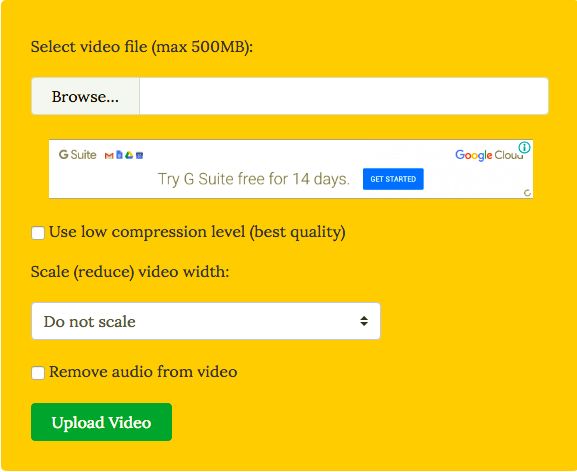The height and width of the screenshot is (472, 577).
Task: Click the Gmail icon in the ad
Action: [x=109, y=156]
